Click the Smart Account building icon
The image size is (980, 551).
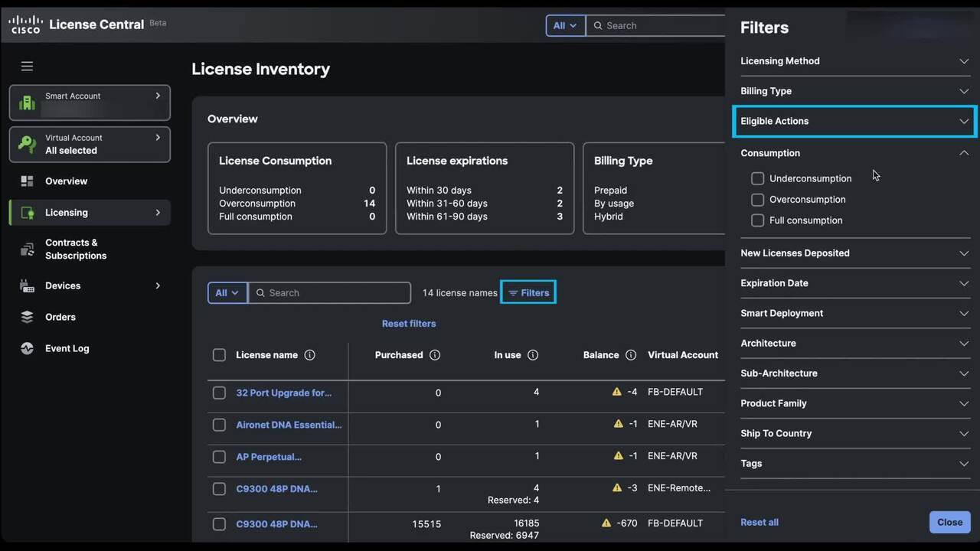28,103
